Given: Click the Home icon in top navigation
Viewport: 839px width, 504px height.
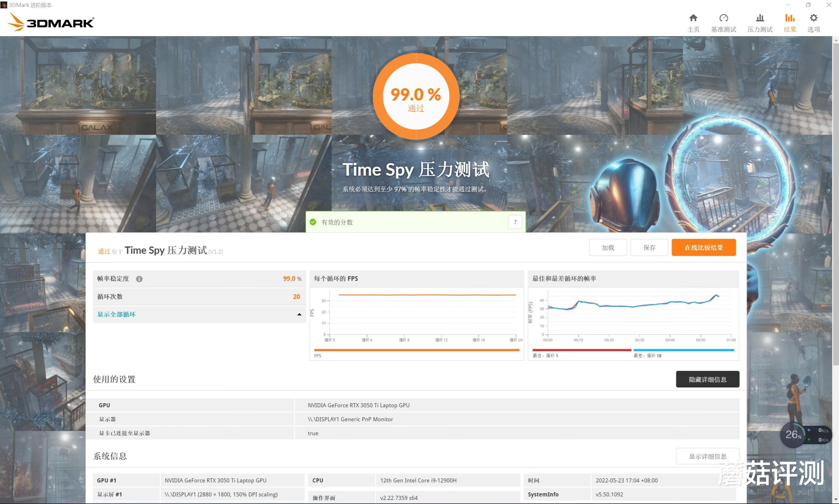Looking at the screenshot, I should pos(693,18).
